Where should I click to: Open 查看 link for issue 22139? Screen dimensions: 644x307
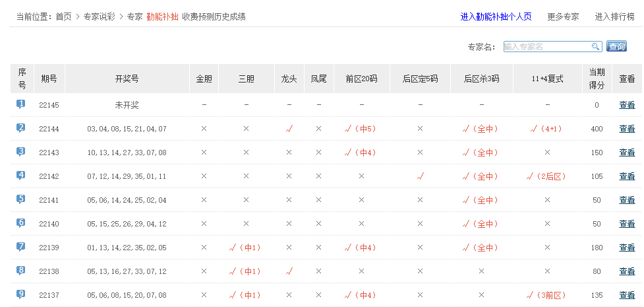point(627,248)
